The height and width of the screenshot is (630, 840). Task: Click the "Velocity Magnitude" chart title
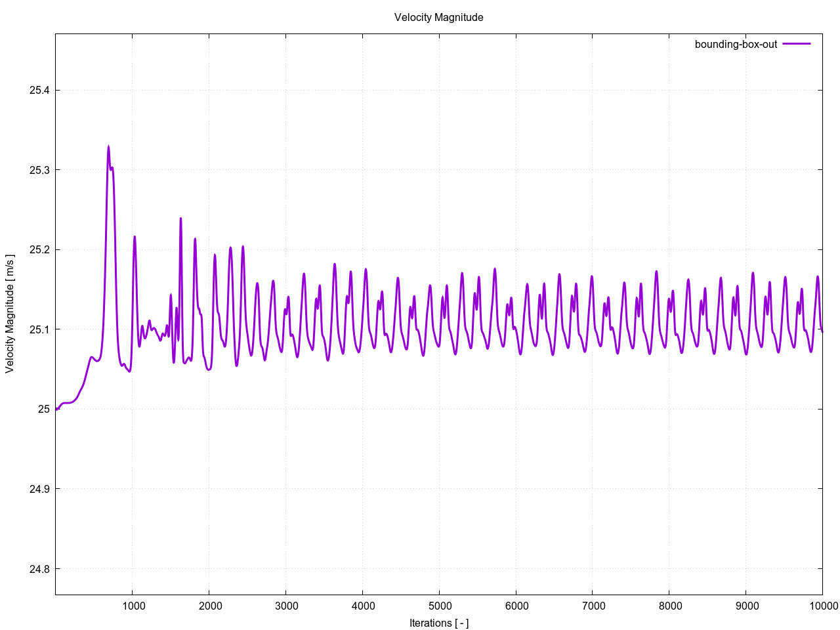click(438, 18)
